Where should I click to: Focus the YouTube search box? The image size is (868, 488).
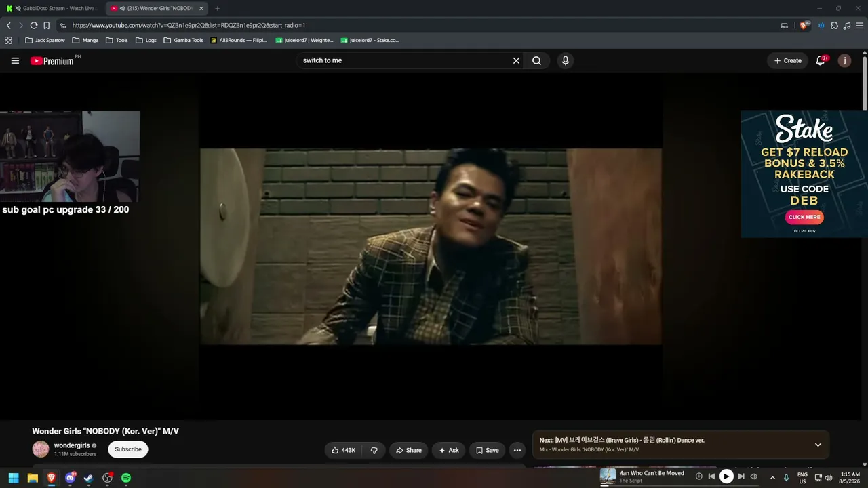click(403, 60)
